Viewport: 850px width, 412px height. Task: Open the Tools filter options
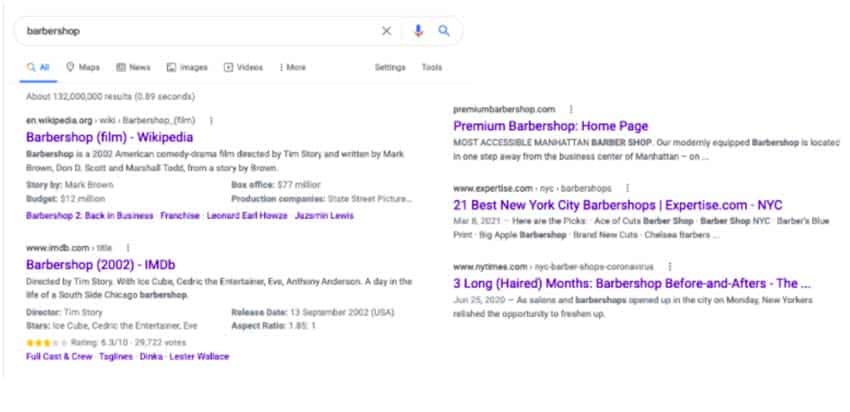[x=432, y=67]
